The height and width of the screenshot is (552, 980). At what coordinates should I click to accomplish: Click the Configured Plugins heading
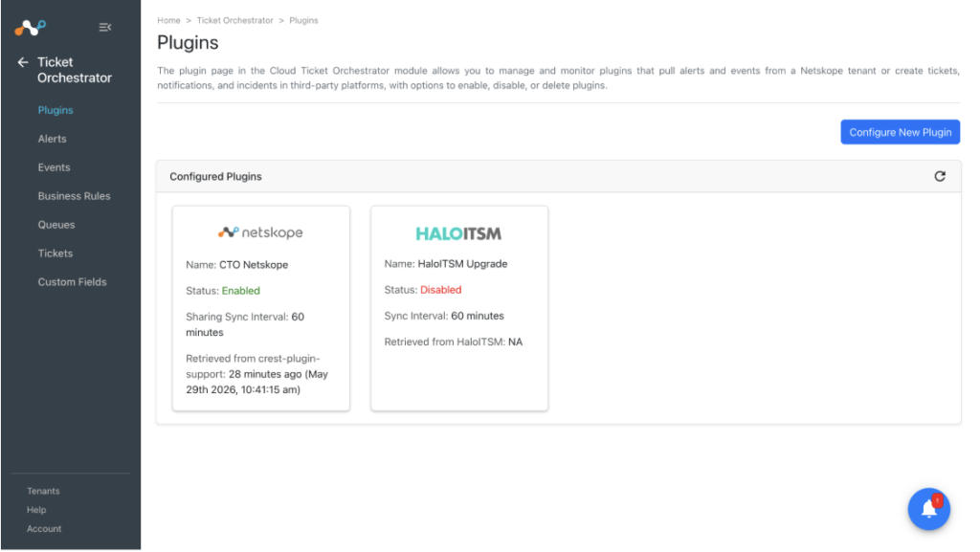215,177
